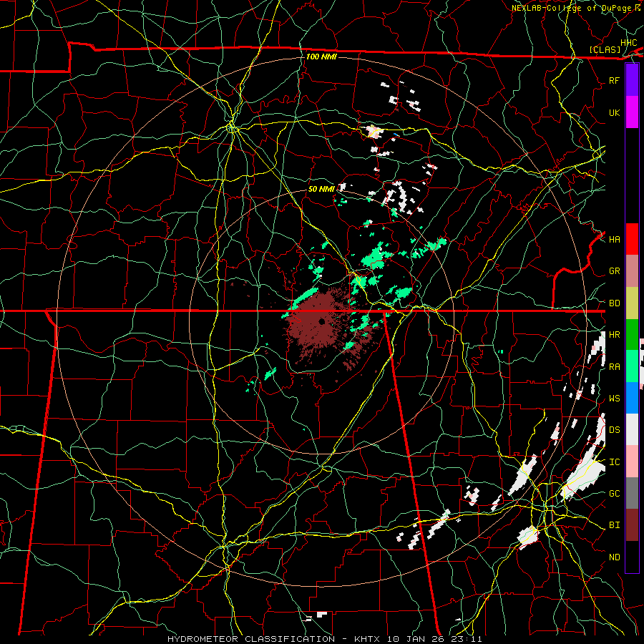Click the BI brown legend swatch
This screenshot has width=644, height=644.
tap(632, 525)
